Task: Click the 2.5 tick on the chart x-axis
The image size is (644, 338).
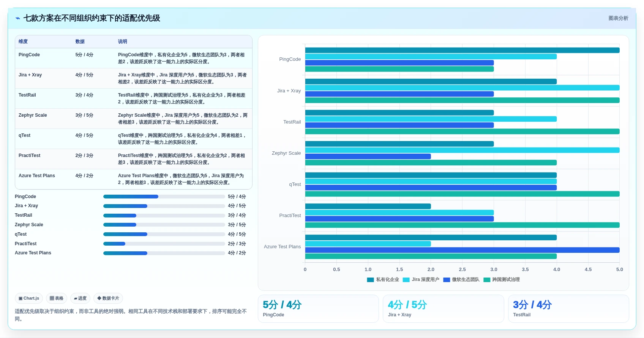Action: point(462,270)
